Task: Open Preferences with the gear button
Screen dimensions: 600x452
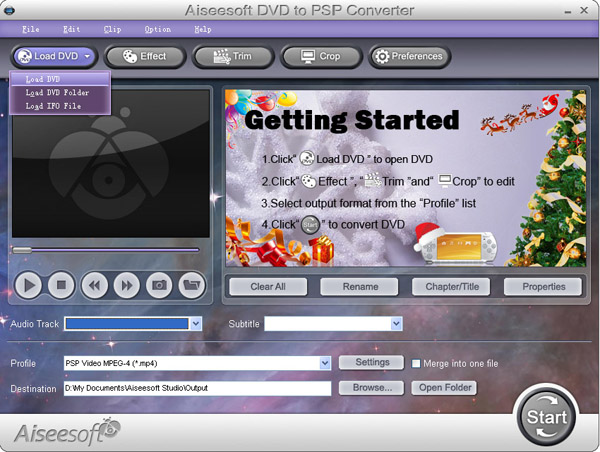Action: click(x=409, y=57)
